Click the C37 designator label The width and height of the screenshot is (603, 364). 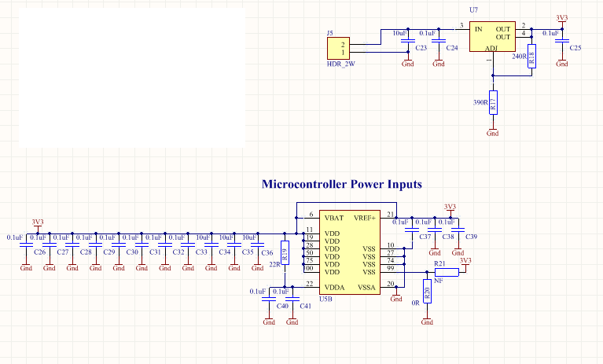pos(425,237)
